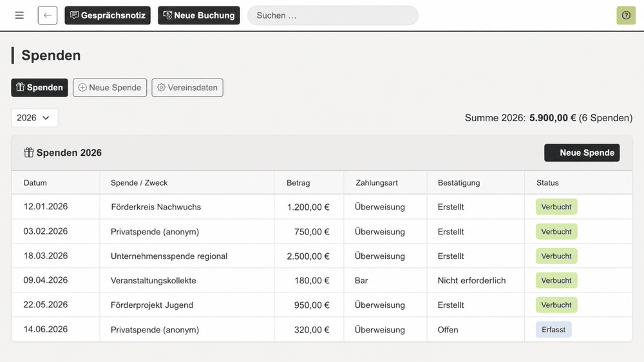Select date 09.04.2026
644x362 pixels.
tap(46, 280)
